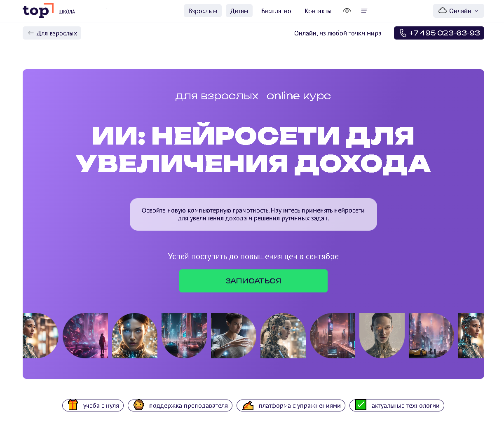
Task: Go back via Для взрослых arrow
Action: click(52, 33)
